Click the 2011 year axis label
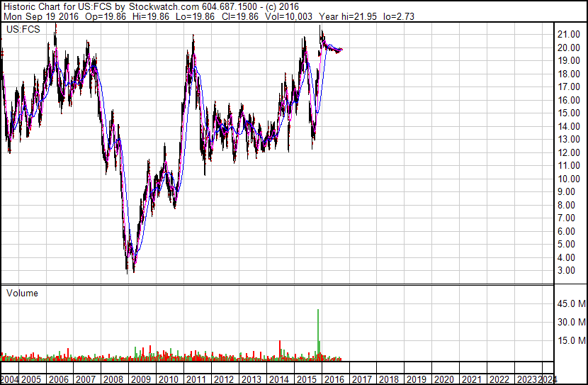 (196, 379)
